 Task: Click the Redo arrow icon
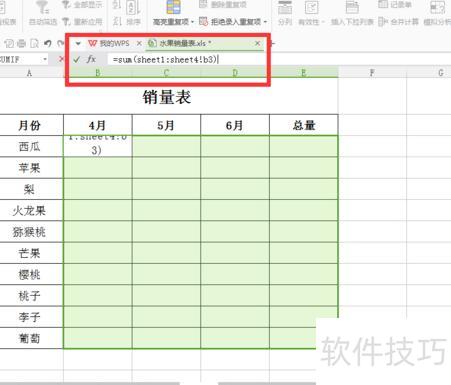tap(60, 43)
